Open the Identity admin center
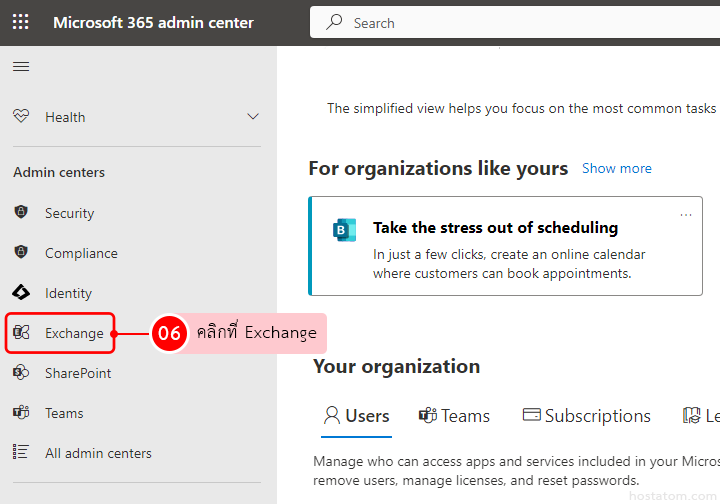The width and height of the screenshot is (720, 504). tap(68, 293)
